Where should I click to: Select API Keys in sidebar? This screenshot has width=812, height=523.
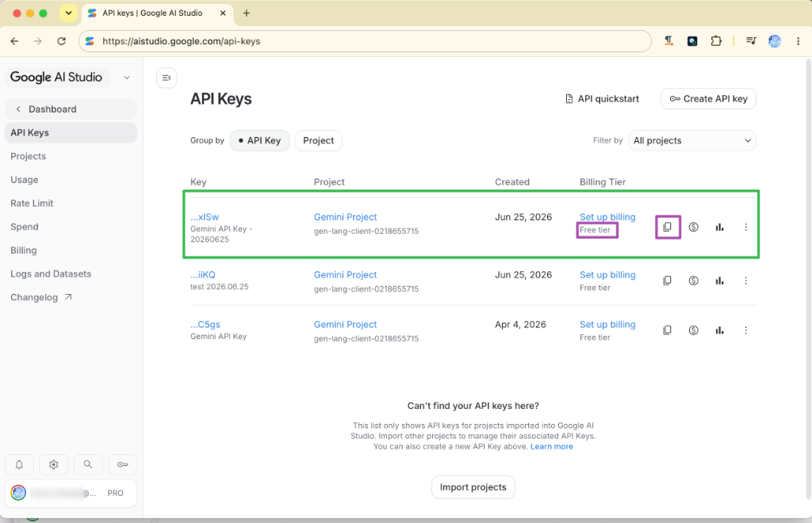(x=71, y=133)
